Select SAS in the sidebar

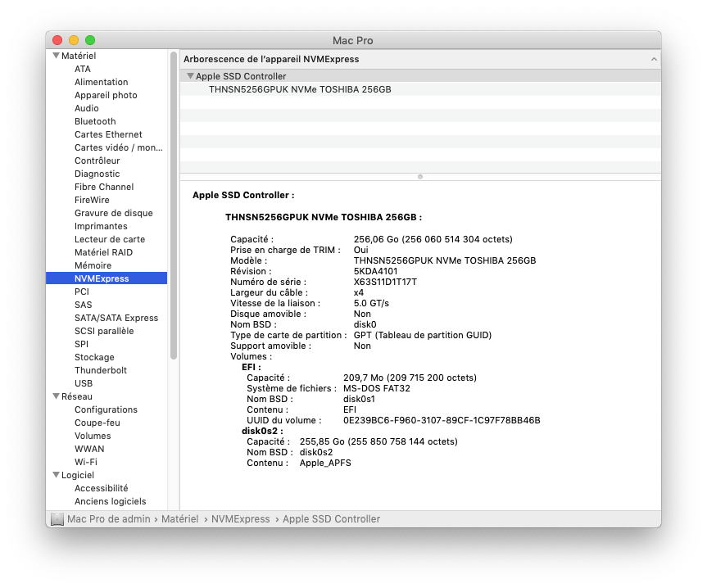[83, 305]
